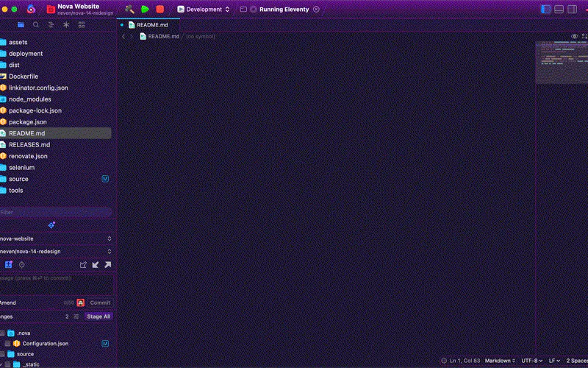Show the Files sidebar folder icon
588x368 pixels.
(21, 25)
